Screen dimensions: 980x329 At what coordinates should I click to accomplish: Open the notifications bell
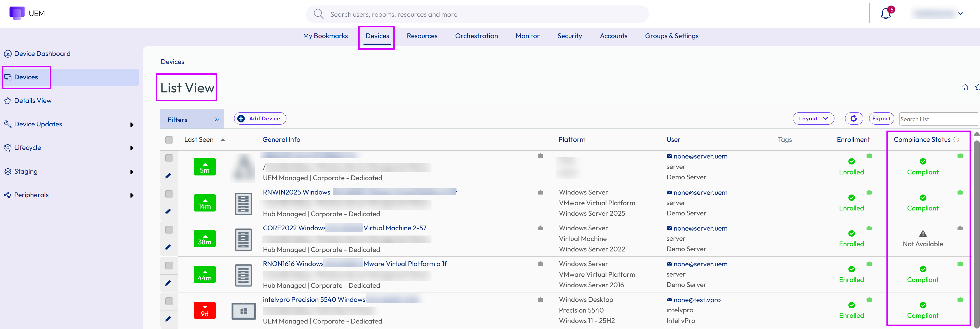point(886,14)
